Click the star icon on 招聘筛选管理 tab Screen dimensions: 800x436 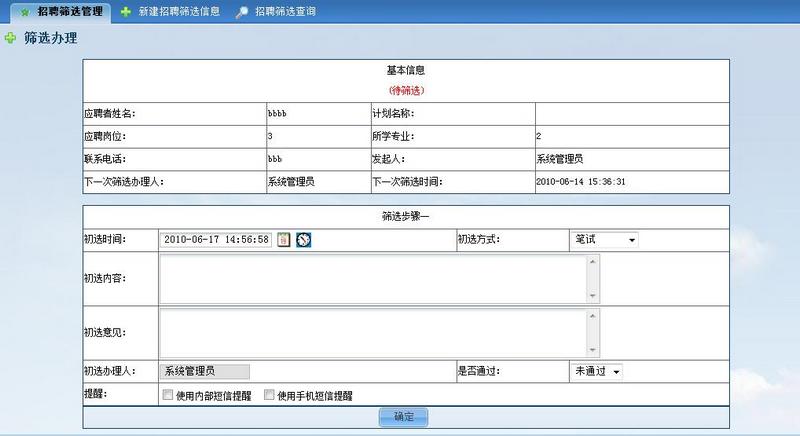[x=25, y=12]
